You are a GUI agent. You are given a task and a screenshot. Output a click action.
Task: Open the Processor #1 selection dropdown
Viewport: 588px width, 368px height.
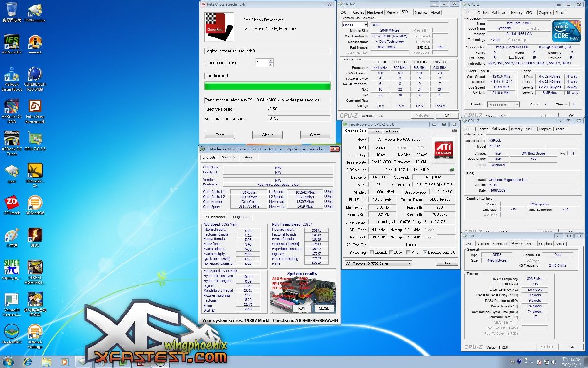pos(503,105)
